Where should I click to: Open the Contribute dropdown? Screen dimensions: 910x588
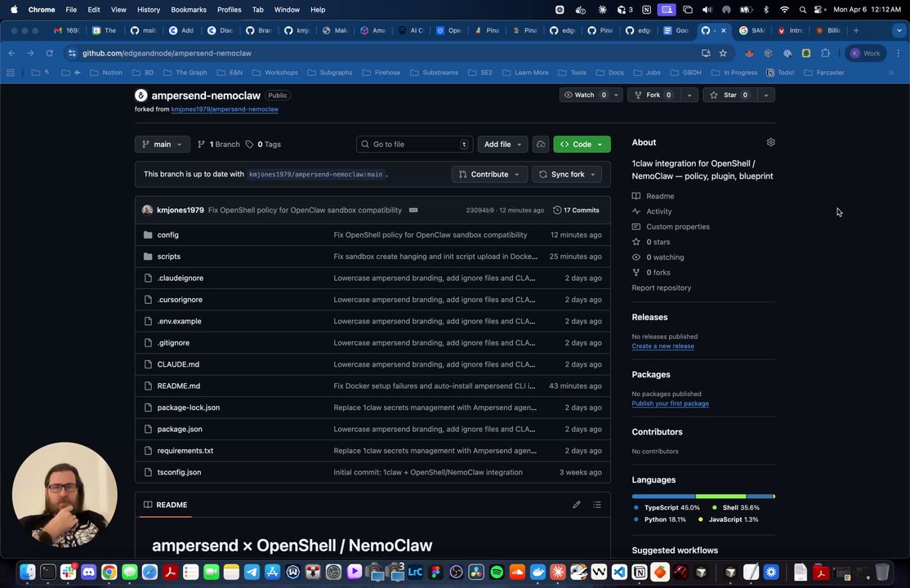(489, 174)
